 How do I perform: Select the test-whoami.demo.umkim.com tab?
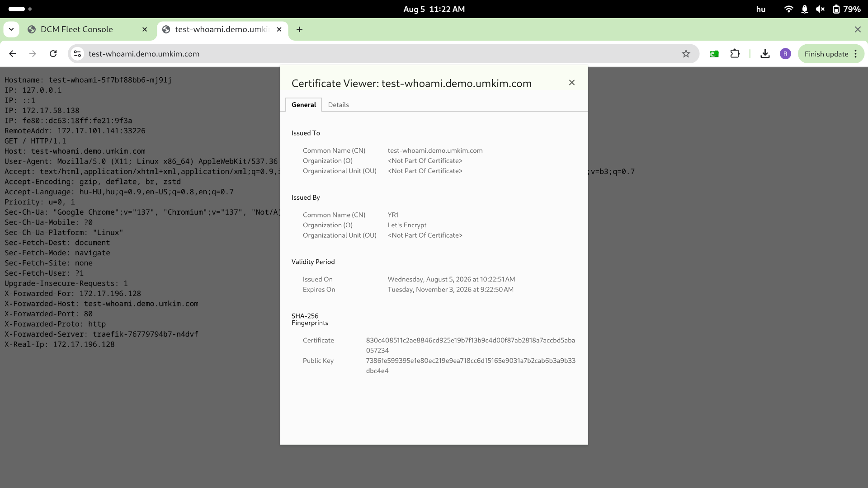222,29
